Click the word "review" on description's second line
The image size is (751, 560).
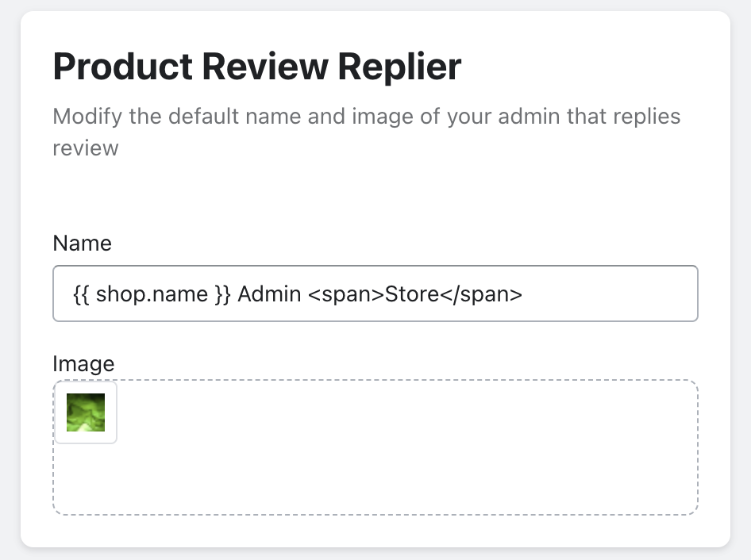tap(86, 148)
